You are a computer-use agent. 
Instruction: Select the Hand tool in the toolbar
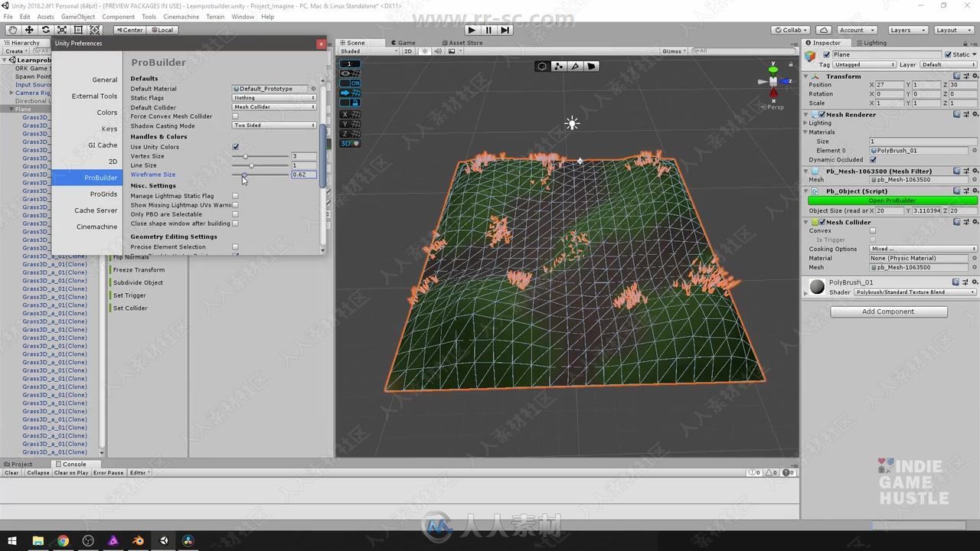point(13,30)
